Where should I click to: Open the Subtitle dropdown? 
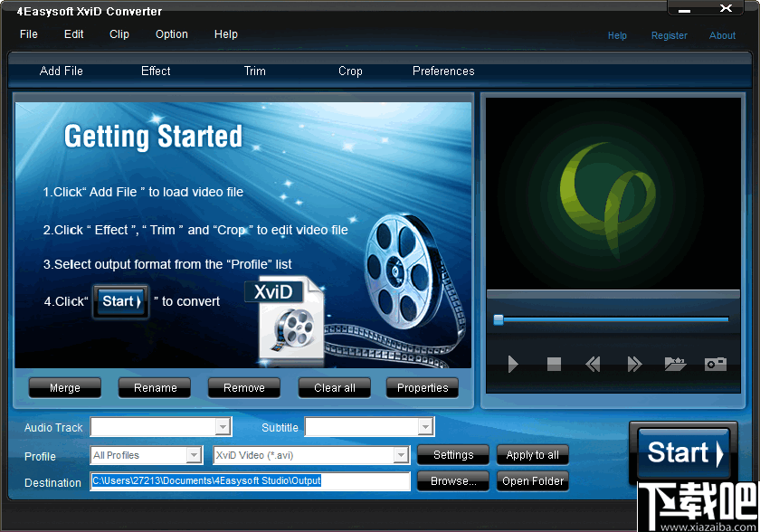[424, 426]
